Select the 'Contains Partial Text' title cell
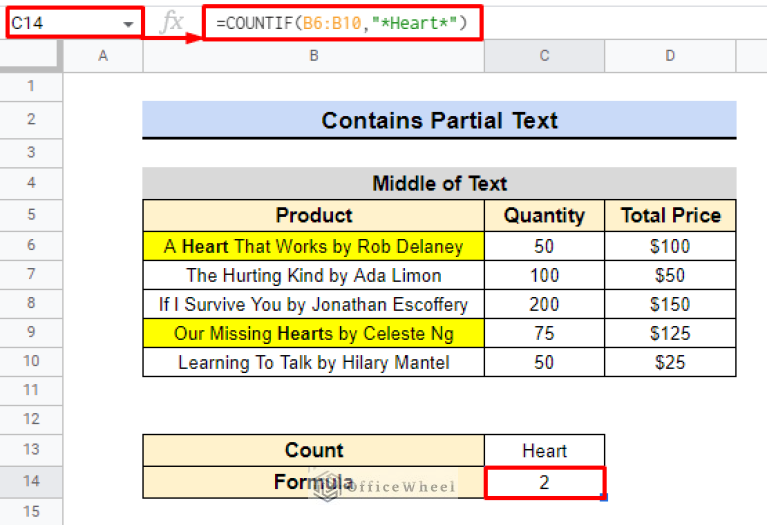The width and height of the screenshot is (767, 525). 439,120
